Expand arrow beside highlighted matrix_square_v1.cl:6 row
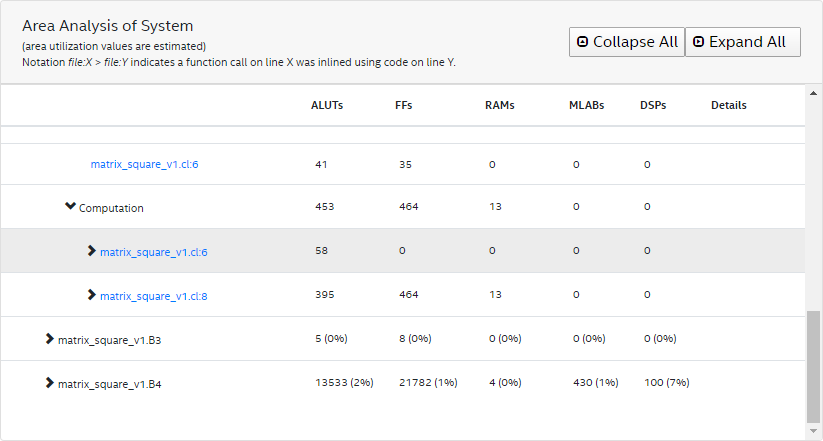This screenshot has width=823, height=441. tap(92, 251)
